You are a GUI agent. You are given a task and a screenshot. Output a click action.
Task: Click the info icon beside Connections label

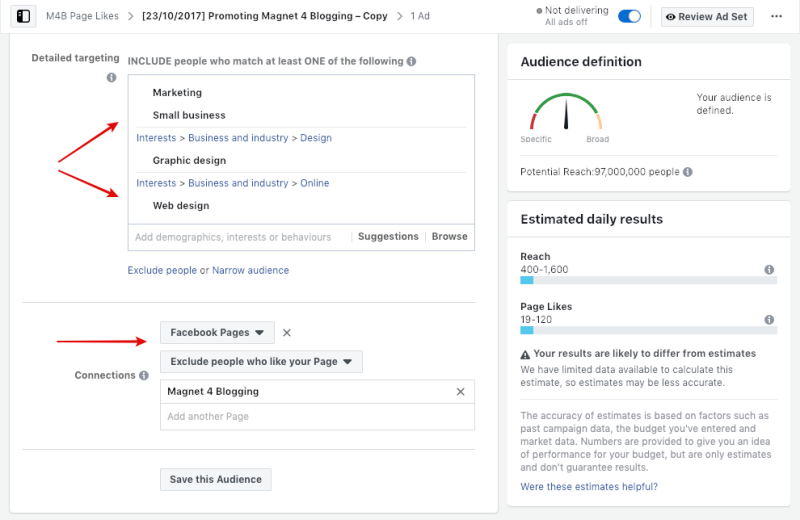(x=144, y=376)
